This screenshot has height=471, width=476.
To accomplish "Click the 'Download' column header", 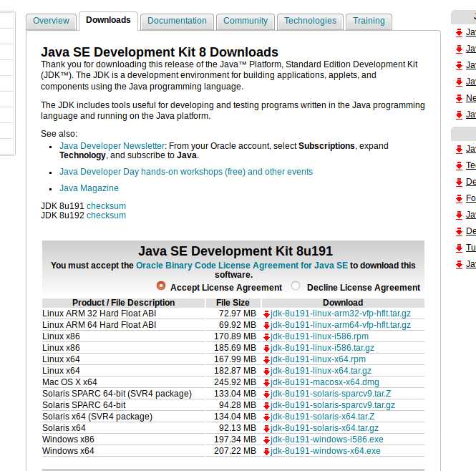I will (343, 303).
